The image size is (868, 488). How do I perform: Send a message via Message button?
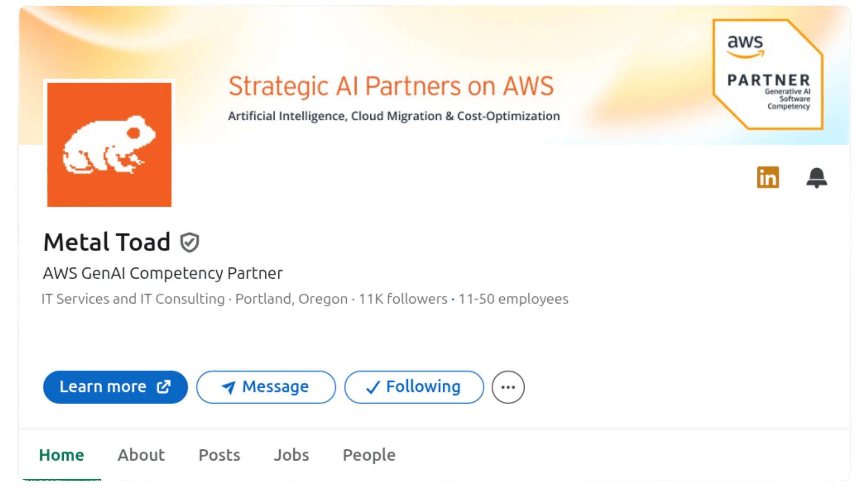266,387
